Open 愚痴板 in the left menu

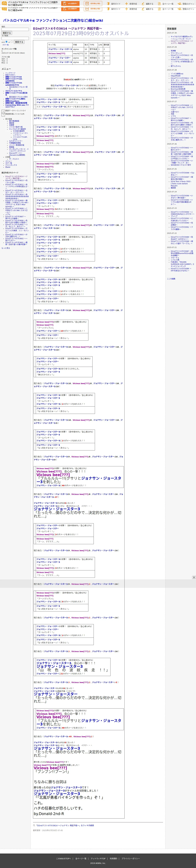[x=11, y=147]
